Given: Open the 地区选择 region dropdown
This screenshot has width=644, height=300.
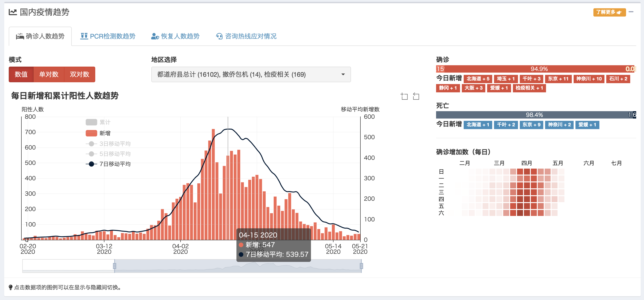Looking at the screenshot, I should click(x=251, y=74).
